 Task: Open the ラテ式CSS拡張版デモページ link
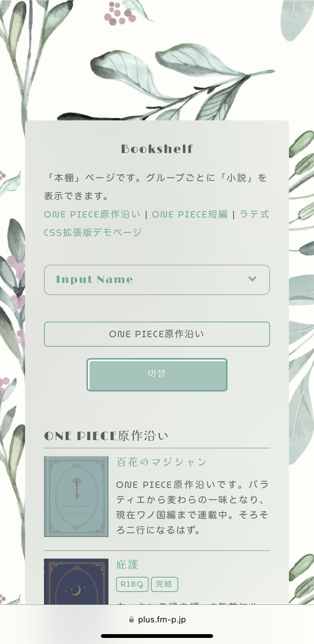click(x=93, y=232)
